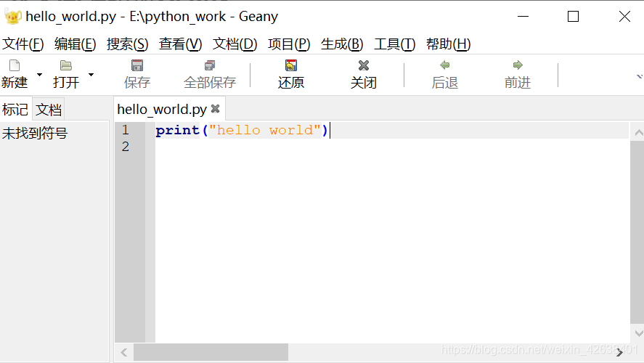The image size is (644, 363).
Task: Click the print keyword in the code
Action: pos(177,131)
